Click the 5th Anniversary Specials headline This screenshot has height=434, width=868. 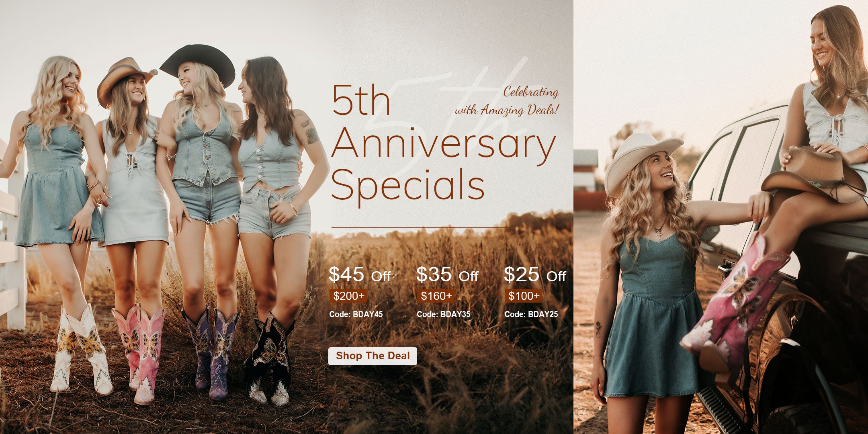point(442,143)
